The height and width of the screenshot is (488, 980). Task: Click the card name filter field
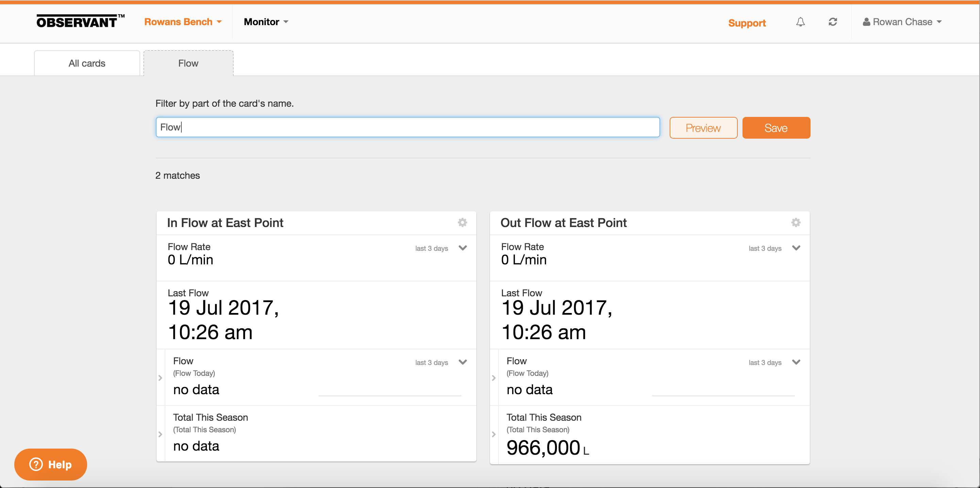[x=407, y=127]
